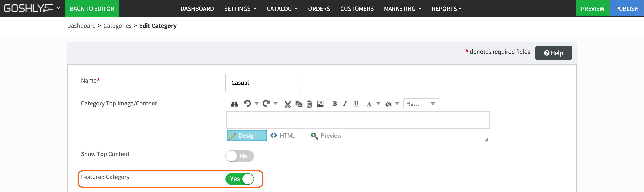Viewport: 644px width, 192px height.
Task: Click the blue Publish button
Action: click(x=627, y=9)
